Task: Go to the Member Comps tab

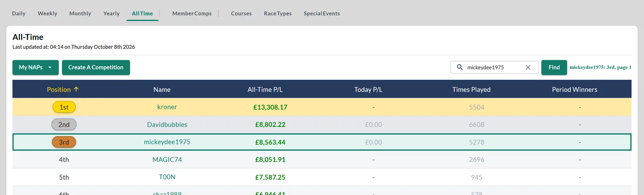Action: 192,14
